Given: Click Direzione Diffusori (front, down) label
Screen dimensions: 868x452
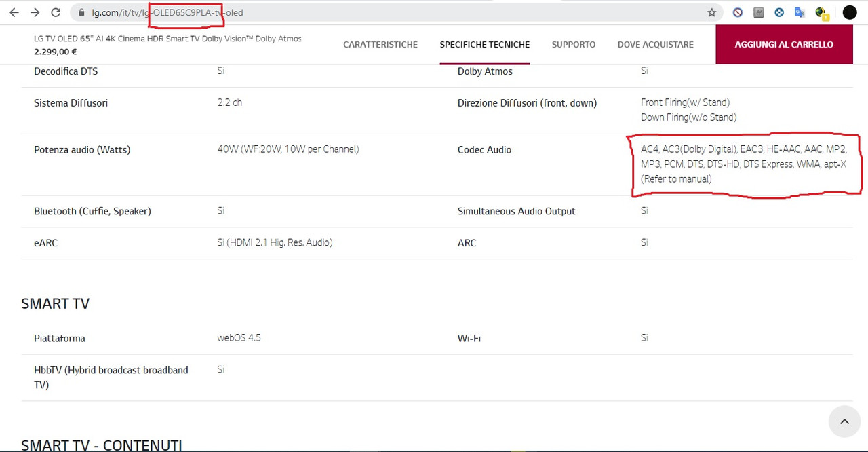Looking at the screenshot, I should tap(527, 103).
